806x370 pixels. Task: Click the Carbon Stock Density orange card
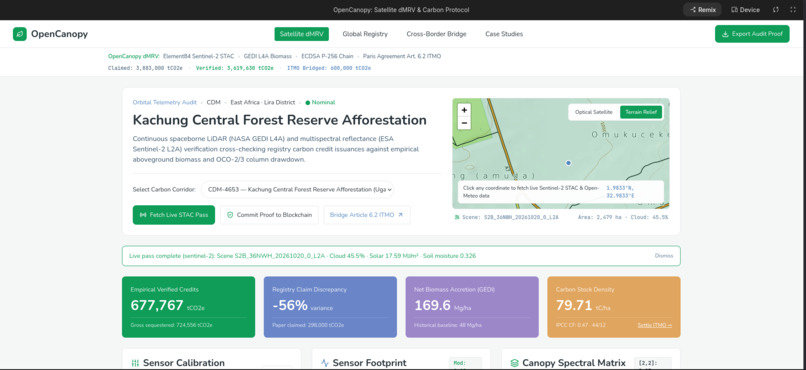pos(614,307)
